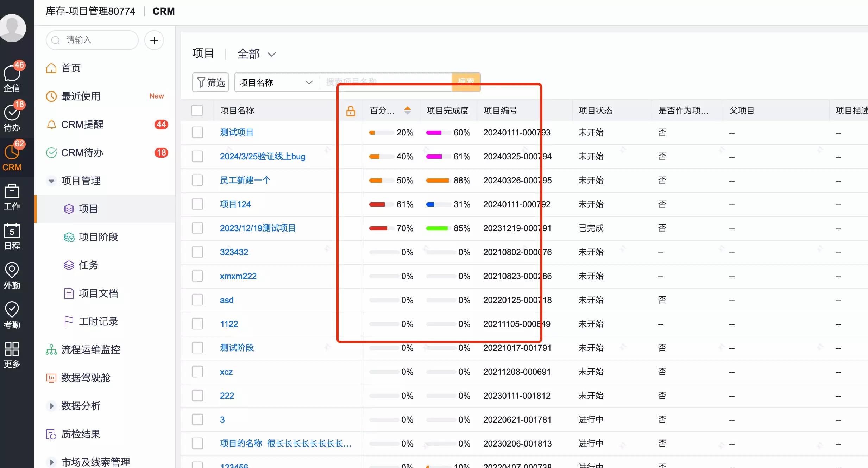The image size is (868, 468).
Task: Open the 全部 project view dropdown
Action: [x=256, y=53]
